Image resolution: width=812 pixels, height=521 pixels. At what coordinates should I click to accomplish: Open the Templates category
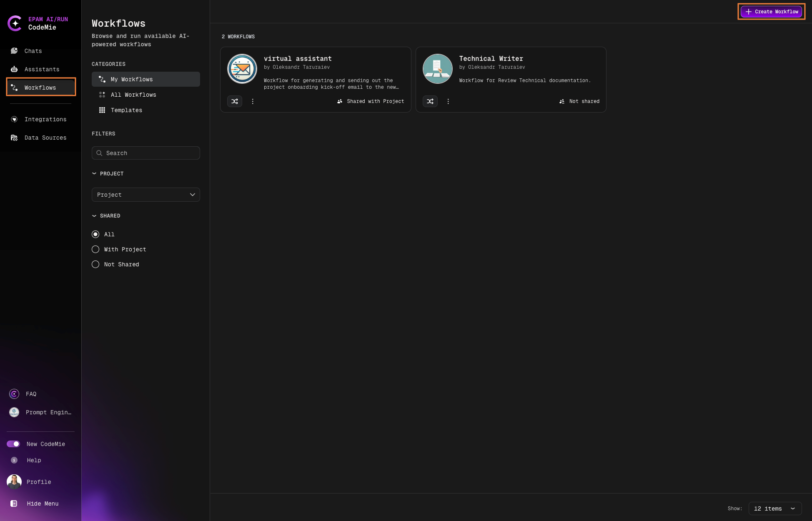pyautogui.click(x=126, y=110)
